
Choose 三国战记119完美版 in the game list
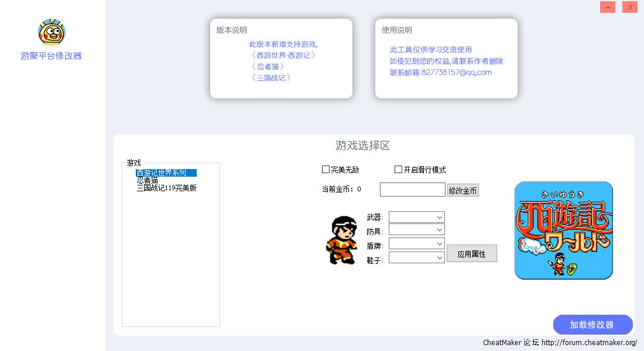point(166,188)
